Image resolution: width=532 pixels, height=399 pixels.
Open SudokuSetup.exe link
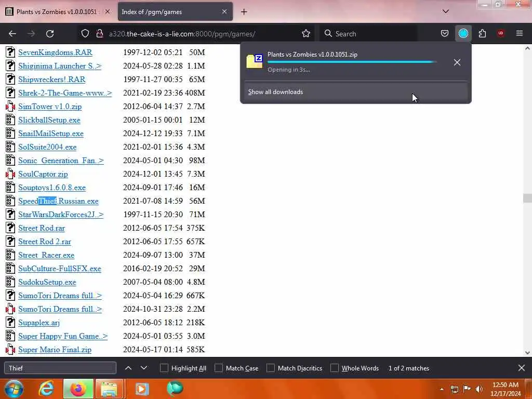click(47, 282)
